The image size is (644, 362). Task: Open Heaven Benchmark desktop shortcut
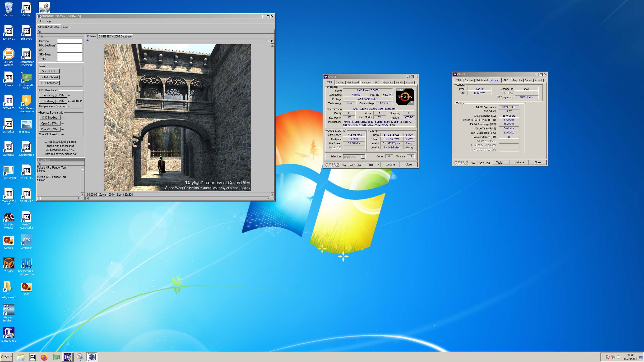click(9, 313)
